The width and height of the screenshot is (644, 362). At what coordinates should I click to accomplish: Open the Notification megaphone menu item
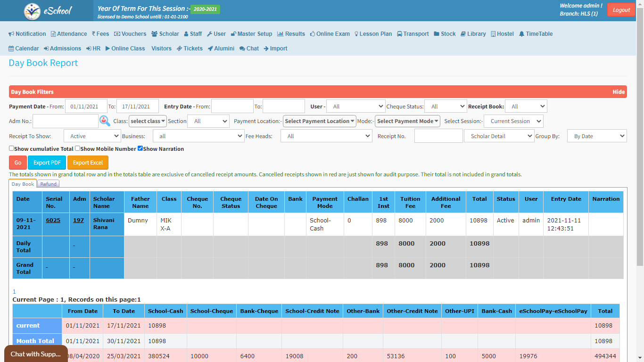tap(27, 34)
